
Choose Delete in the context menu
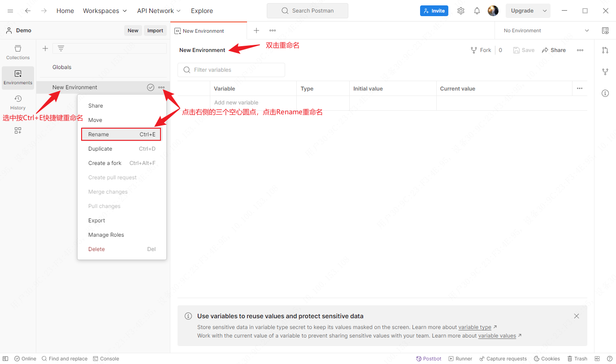coord(121,249)
